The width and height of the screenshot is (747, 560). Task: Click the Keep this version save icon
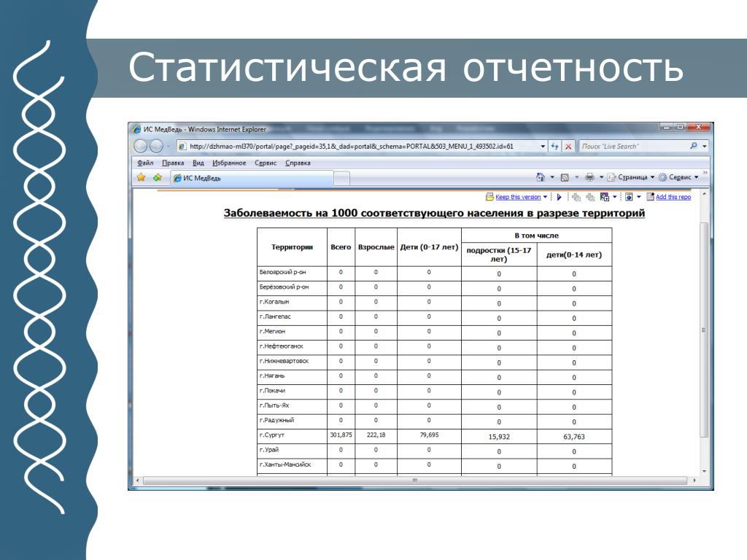(489, 197)
